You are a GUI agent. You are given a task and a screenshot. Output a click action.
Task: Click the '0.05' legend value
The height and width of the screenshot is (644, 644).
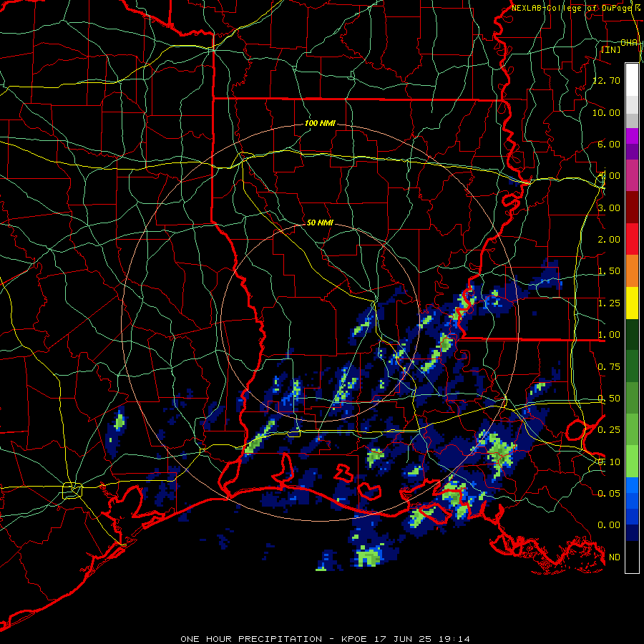pyautogui.click(x=609, y=493)
